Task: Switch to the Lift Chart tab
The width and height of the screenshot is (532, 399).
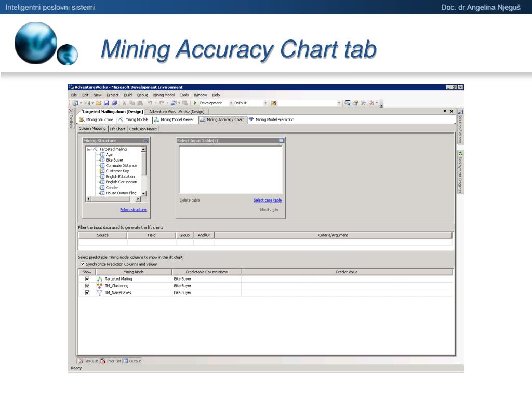Action: (117, 129)
